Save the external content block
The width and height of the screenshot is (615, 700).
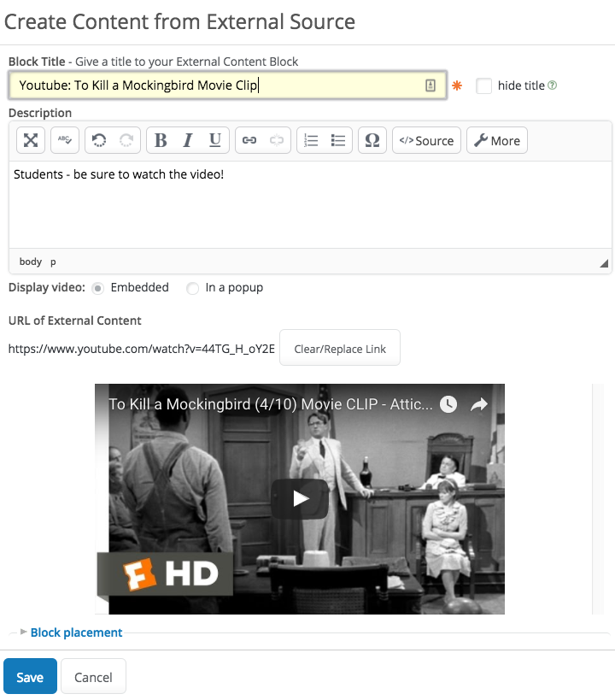click(x=31, y=677)
